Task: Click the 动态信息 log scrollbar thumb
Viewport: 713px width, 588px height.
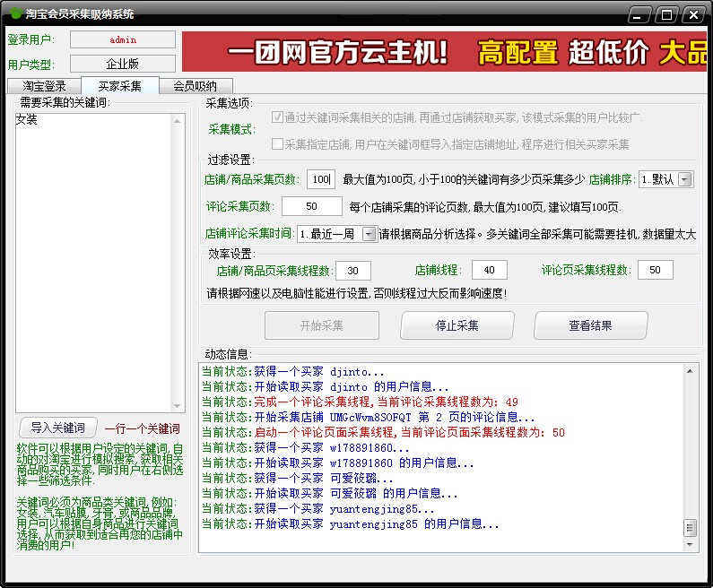Action: pos(690,528)
